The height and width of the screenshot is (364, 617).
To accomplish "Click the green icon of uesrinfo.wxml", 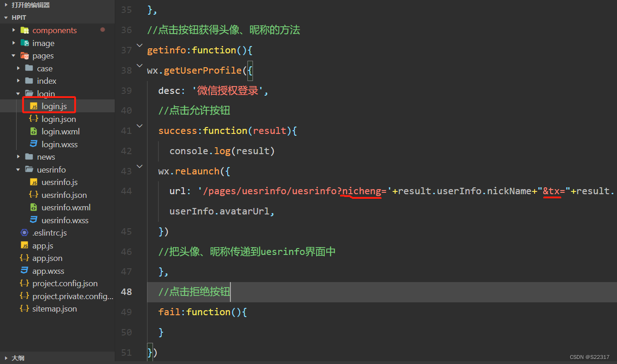I will click(x=34, y=208).
